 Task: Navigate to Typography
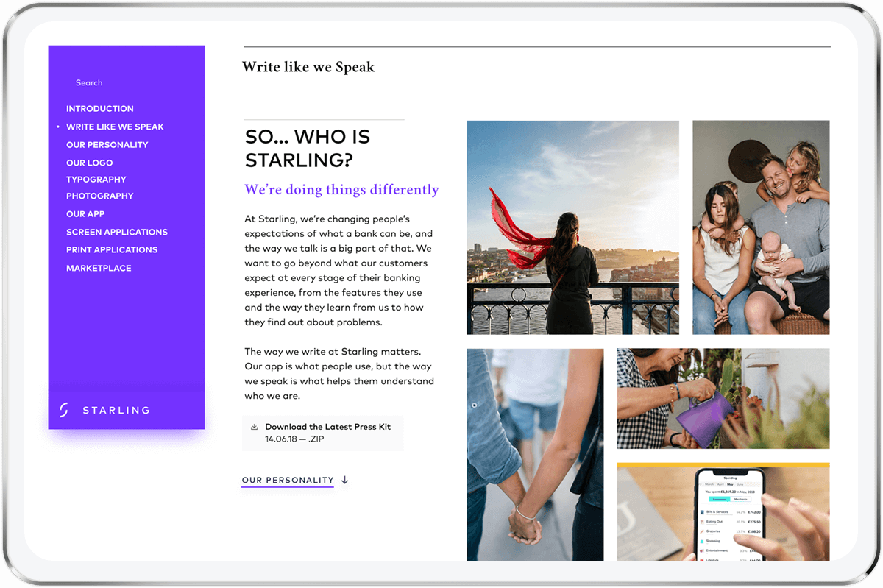tap(96, 180)
